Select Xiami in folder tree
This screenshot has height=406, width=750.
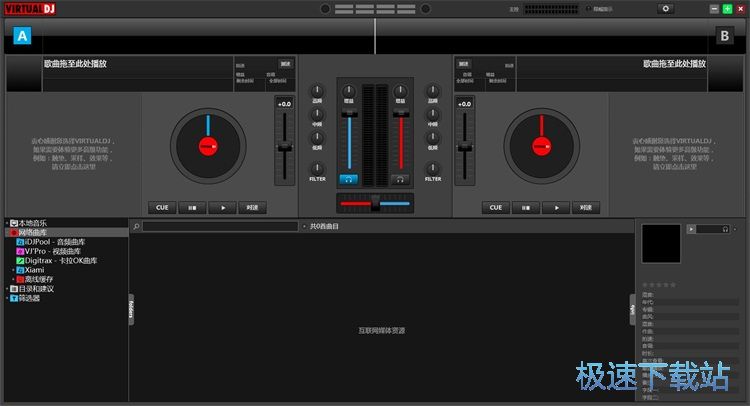pyautogui.click(x=34, y=270)
